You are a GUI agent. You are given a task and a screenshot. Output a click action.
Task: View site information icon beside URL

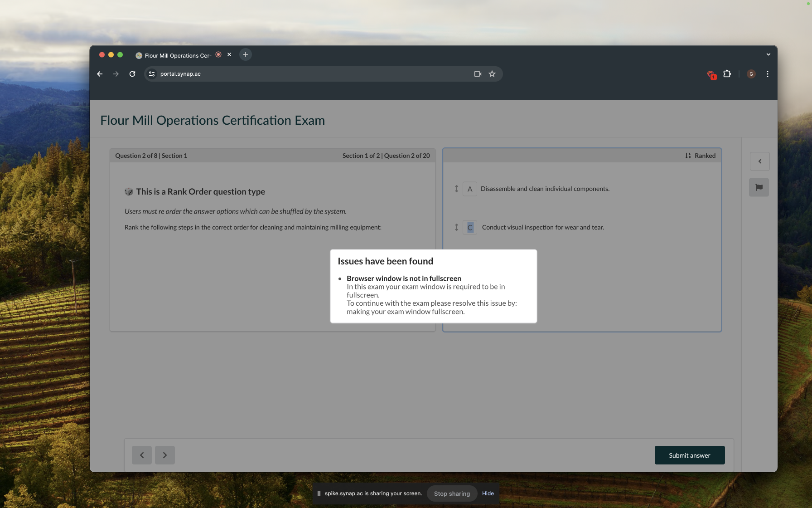point(152,74)
